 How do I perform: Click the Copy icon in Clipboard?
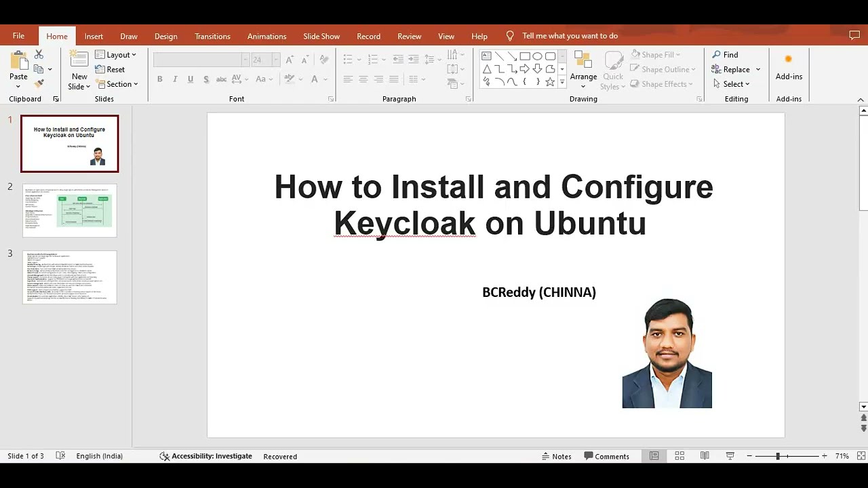point(39,69)
